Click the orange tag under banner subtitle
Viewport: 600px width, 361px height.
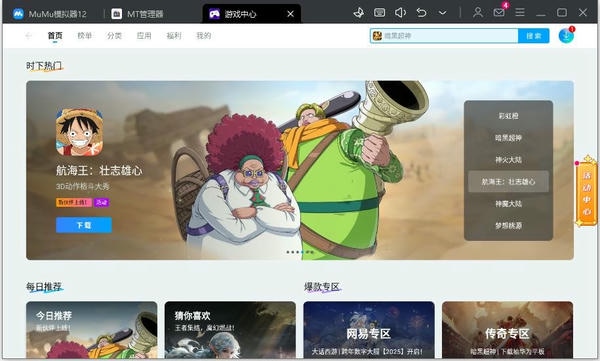[x=74, y=203]
